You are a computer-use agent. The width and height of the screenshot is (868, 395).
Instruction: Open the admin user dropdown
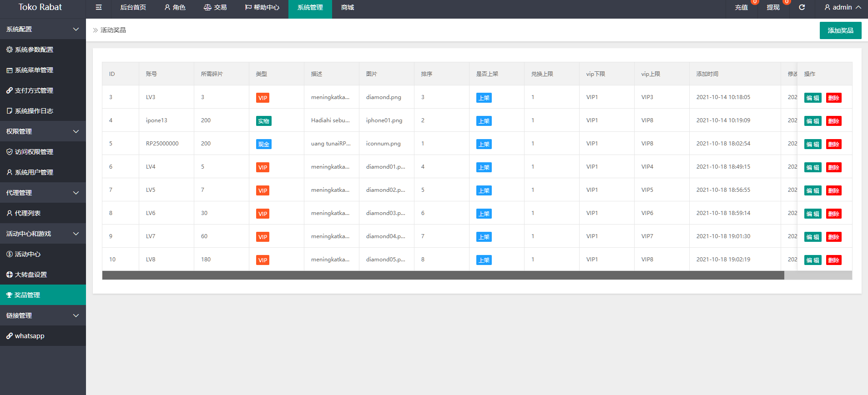[x=843, y=7]
